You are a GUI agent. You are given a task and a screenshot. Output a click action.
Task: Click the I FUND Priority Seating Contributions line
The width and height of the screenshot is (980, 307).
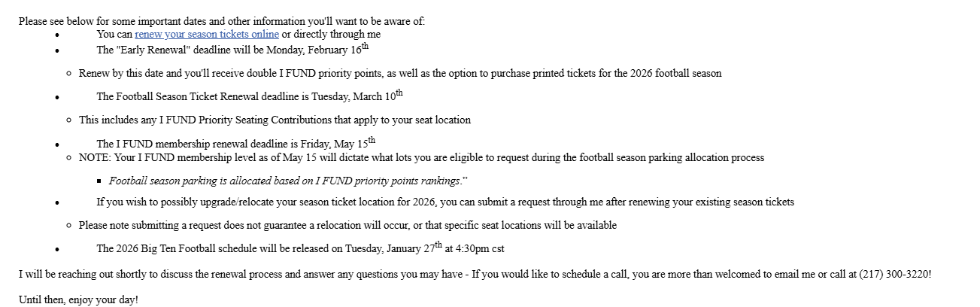click(x=275, y=120)
